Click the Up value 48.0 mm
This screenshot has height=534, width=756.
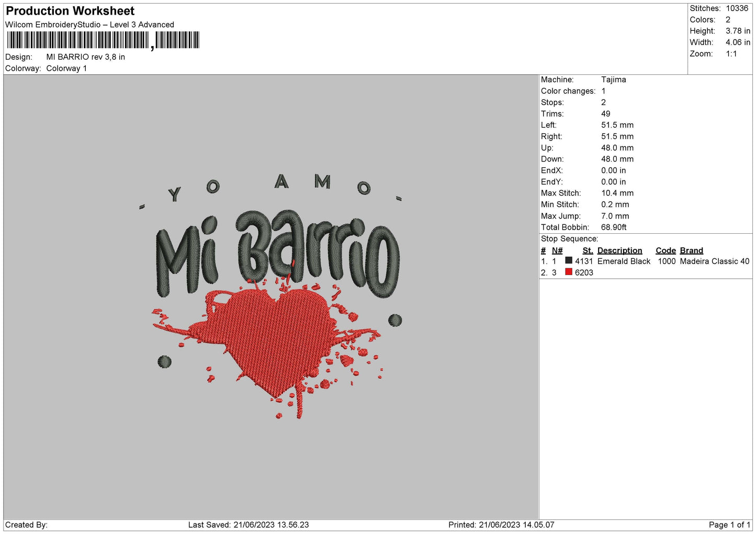[x=617, y=148]
